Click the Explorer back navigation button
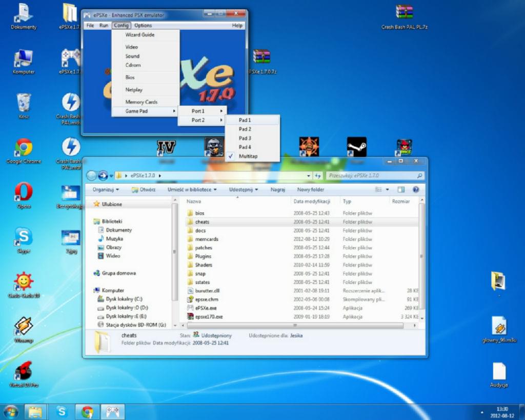525x420 pixels. click(91, 175)
